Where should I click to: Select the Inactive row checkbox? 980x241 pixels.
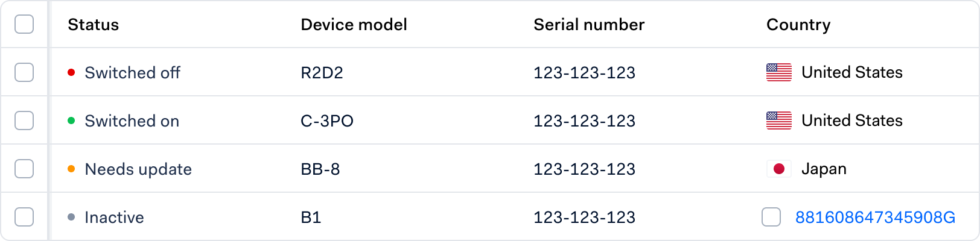tap(24, 217)
